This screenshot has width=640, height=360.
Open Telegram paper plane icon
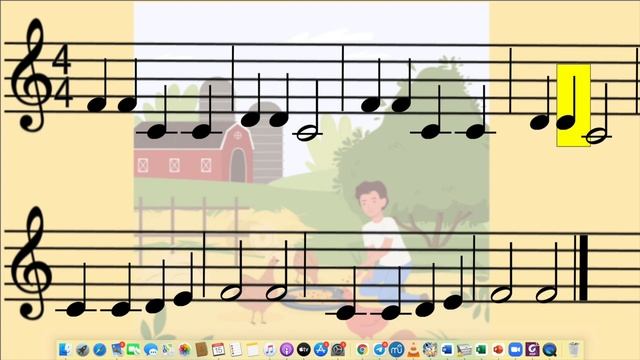380,350
